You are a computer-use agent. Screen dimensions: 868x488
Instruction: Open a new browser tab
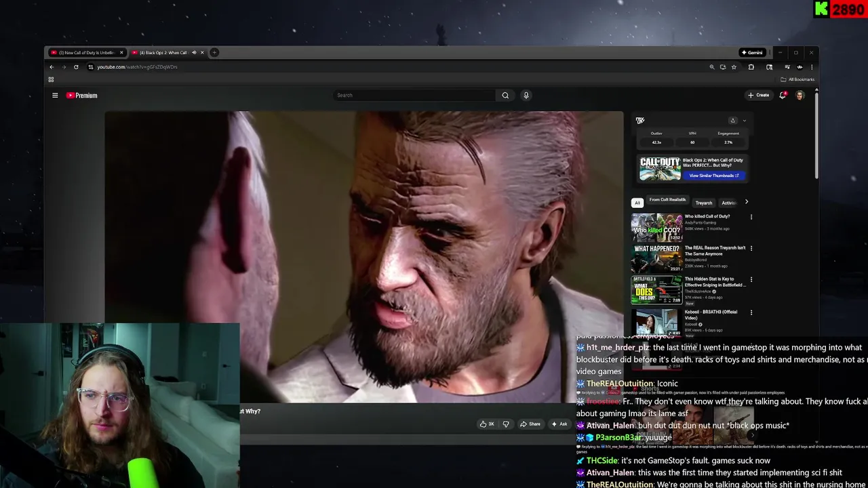(x=214, y=52)
